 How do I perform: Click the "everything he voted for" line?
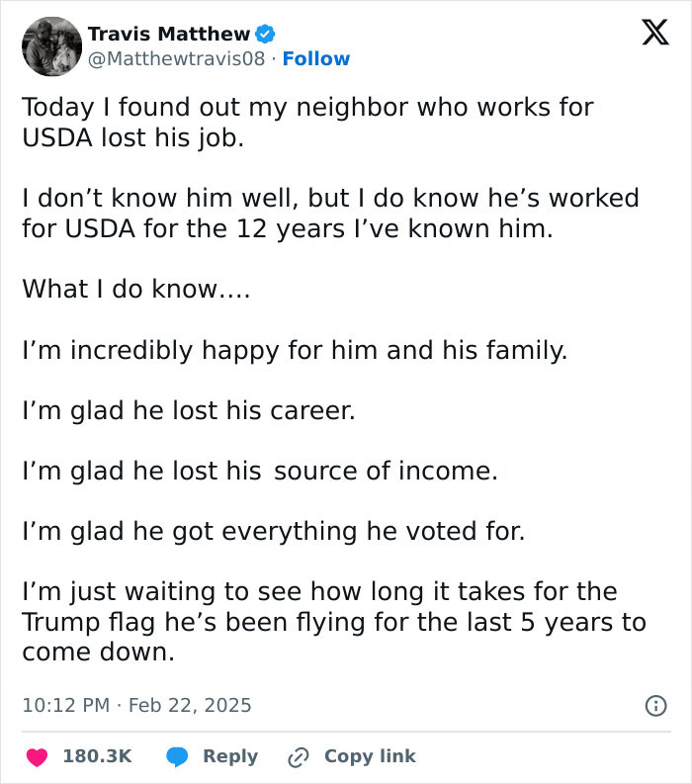coord(273,531)
